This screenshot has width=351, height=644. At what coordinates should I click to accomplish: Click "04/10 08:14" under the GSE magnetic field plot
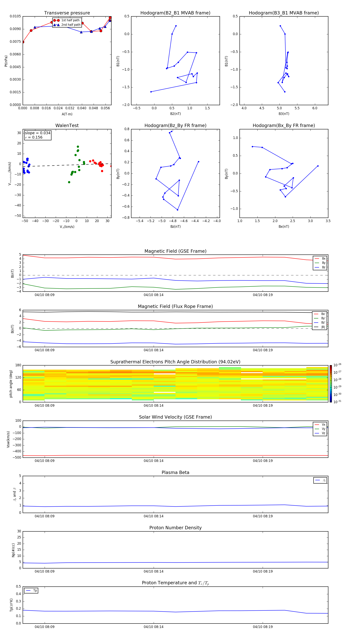tap(153, 295)
